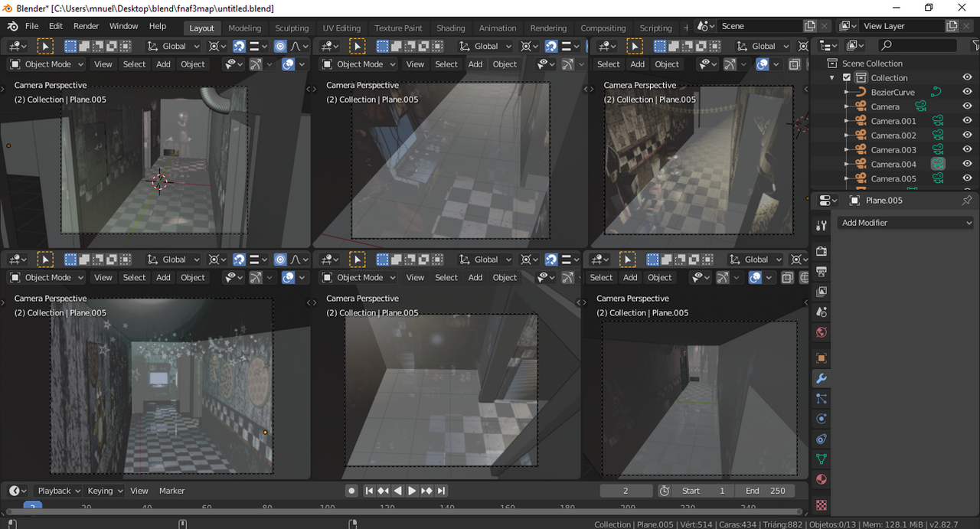Viewport: 980px width, 529px height.
Task: Jump to the timeline start frame
Action: 369,491
